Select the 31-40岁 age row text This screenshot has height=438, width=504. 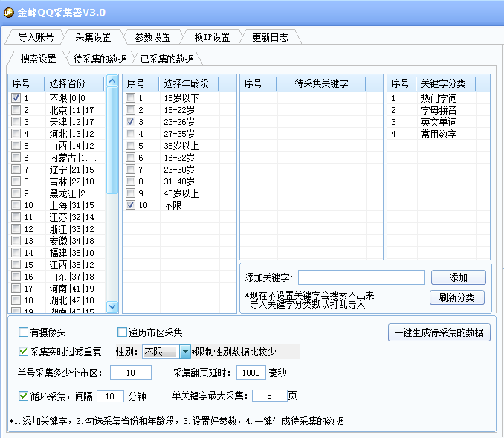click(179, 181)
